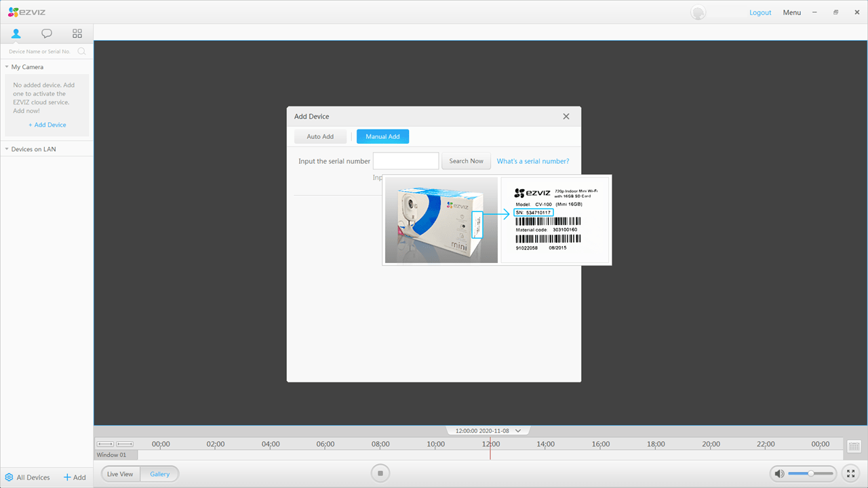Click the camera box product photo
The height and width of the screenshot is (488, 868).
coord(441,220)
